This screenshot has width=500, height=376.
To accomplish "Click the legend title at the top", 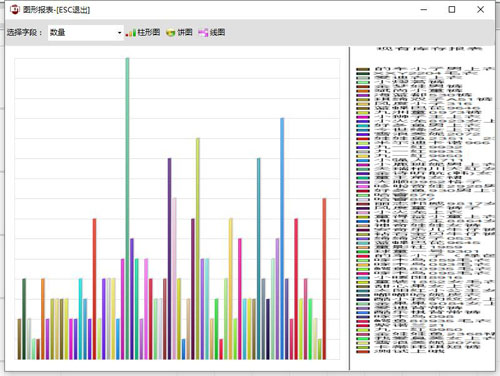I will pyautogui.click(x=430, y=49).
